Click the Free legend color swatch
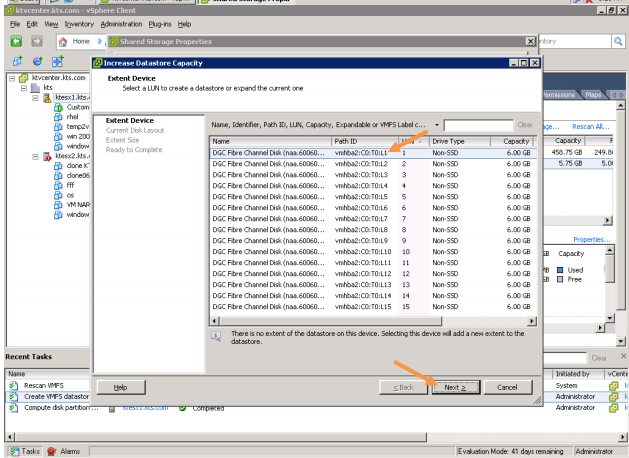Image resolution: width=629 pixels, height=458 pixels. pos(560,280)
